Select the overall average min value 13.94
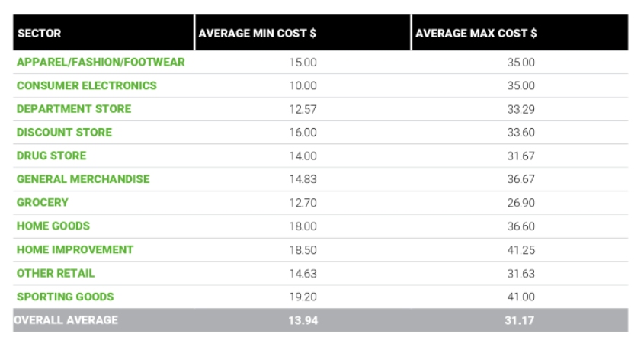 303,320
